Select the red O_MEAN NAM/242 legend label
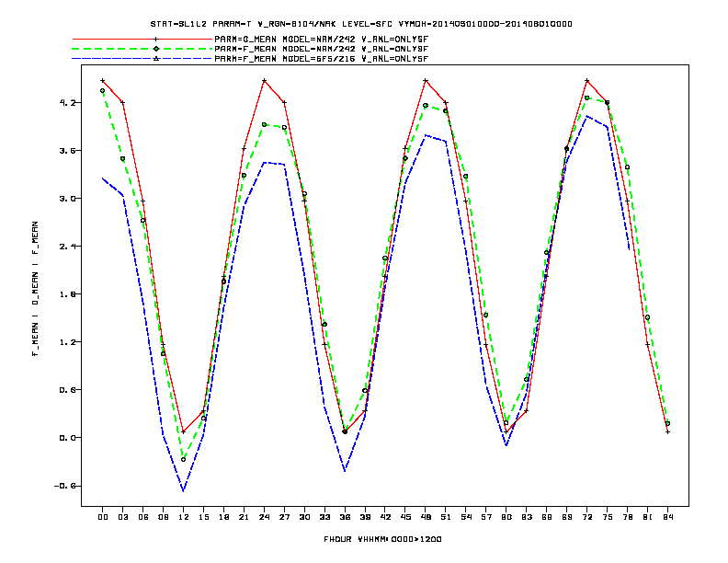Image resolution: width=728 pixels, height=563 pixels. click(x=322, y=40)
